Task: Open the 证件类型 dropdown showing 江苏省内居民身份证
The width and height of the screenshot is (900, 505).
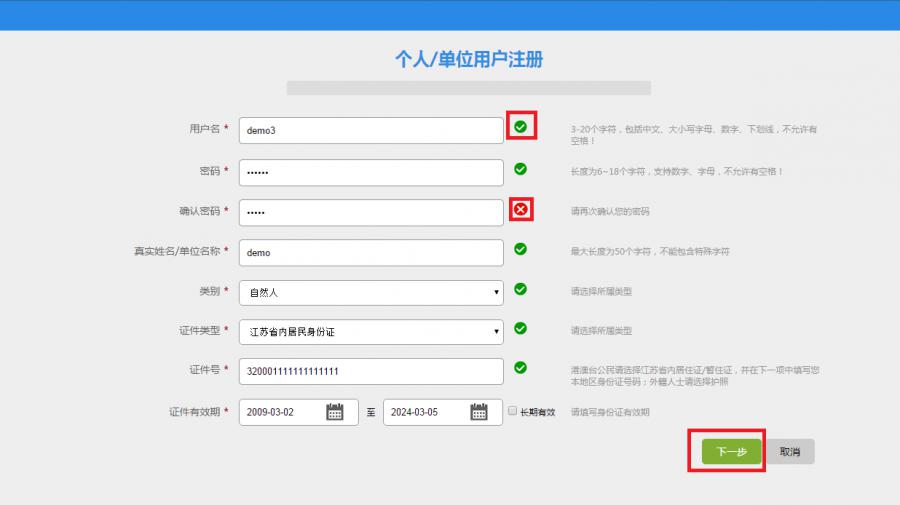Action: (371, 332)
